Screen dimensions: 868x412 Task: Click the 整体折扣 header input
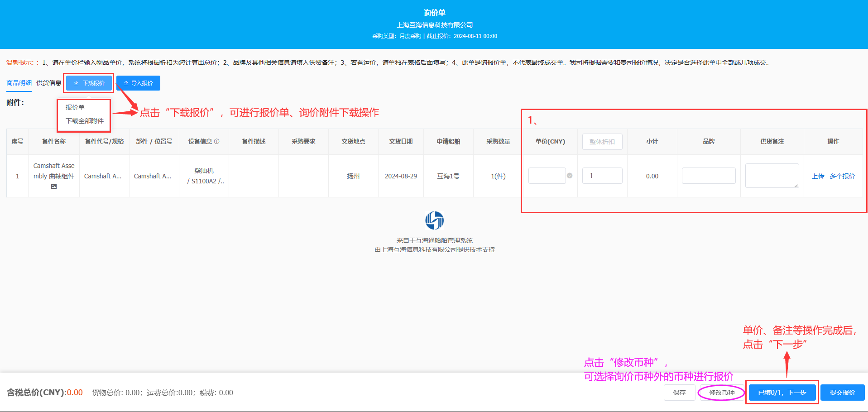pyautogui.click(x=602, y=142)
